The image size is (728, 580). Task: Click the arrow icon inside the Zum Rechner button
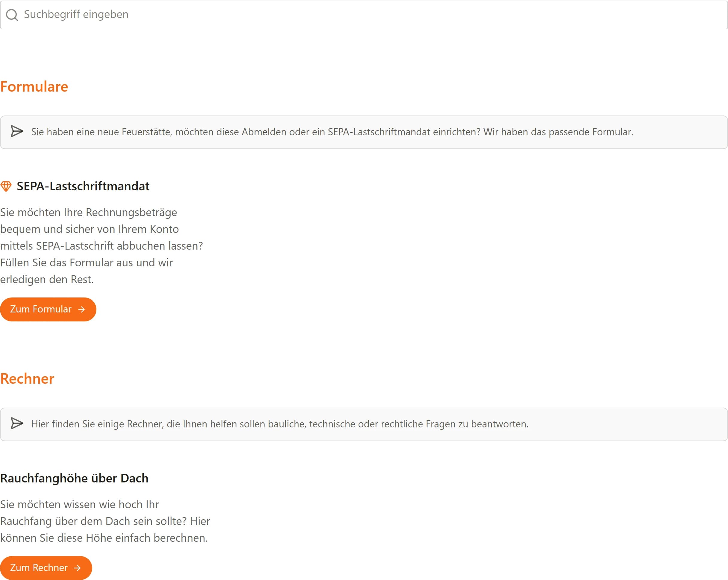coord(77,568)
